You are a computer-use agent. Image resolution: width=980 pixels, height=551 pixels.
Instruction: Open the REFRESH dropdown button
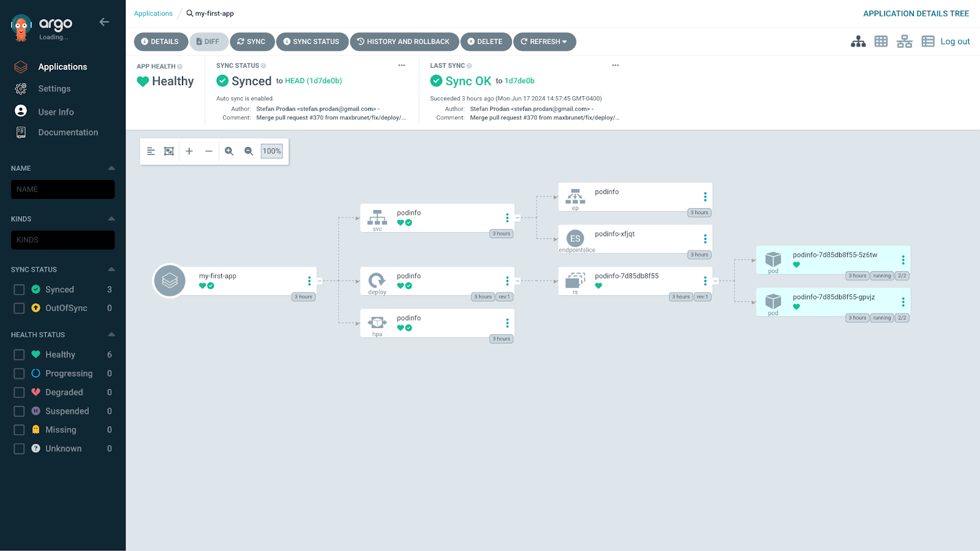click(x=545, y=42)
